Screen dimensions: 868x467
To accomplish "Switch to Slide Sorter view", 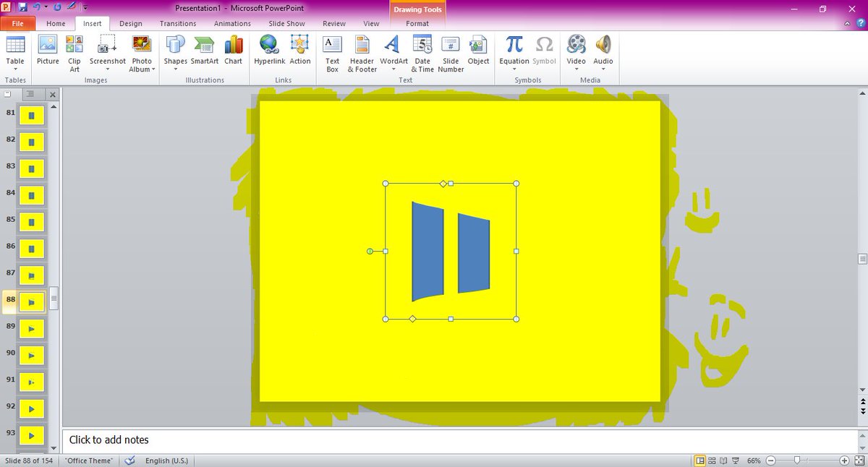I will pyautogui.click(x=712, y=460).
